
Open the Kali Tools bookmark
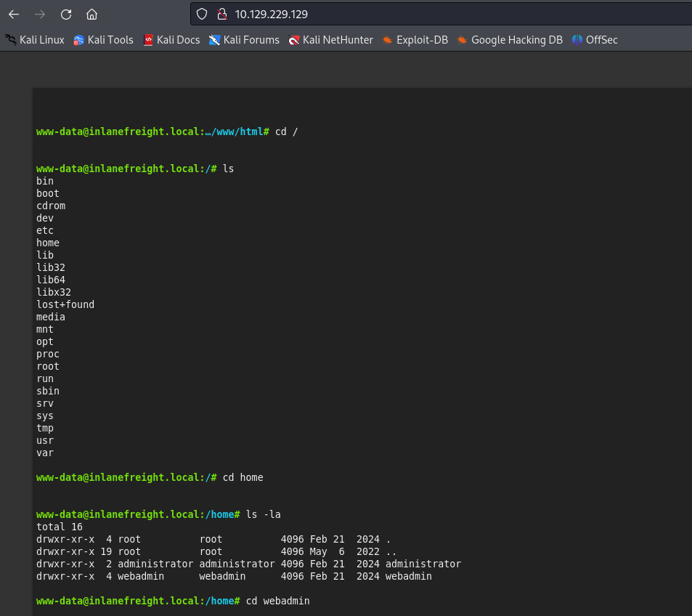coord(103,40)
